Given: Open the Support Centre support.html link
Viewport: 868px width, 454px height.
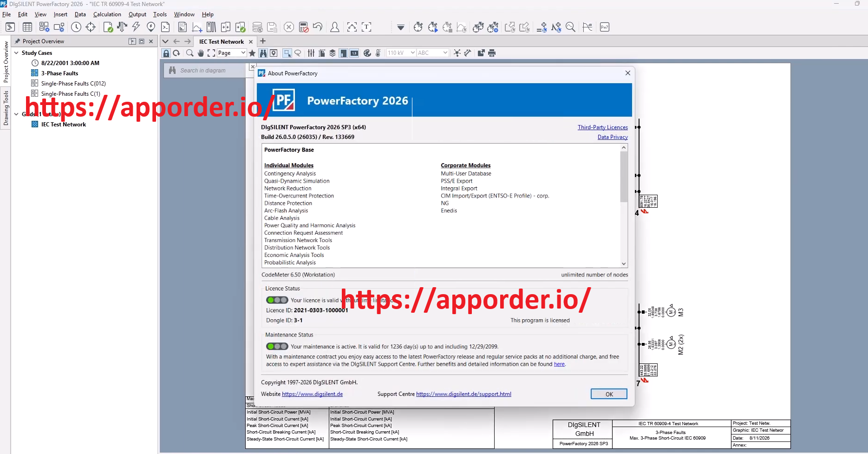Looking at the screenshot, I should click(463, 394).
